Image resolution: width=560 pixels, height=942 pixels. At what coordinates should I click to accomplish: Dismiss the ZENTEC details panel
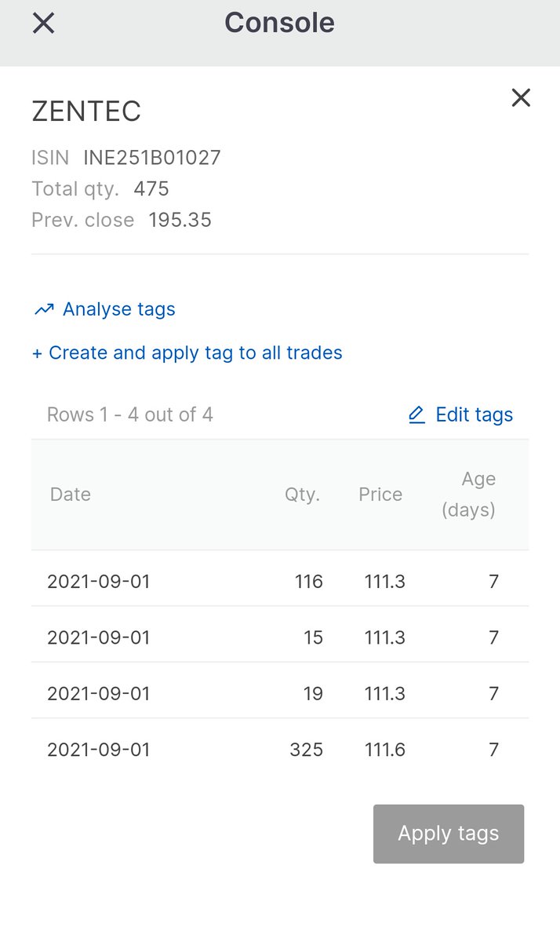click(521, 98)
